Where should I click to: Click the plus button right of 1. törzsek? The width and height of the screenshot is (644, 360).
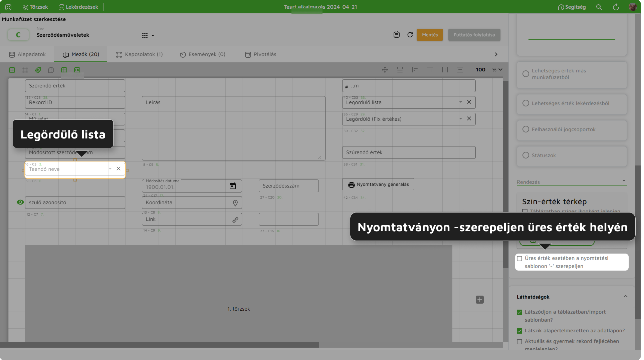(x=480, y=300)
